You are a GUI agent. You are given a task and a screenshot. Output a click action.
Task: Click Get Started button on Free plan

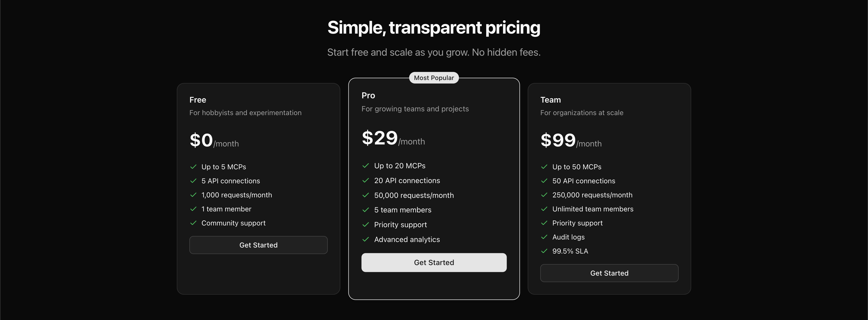(x=258, y=245)
